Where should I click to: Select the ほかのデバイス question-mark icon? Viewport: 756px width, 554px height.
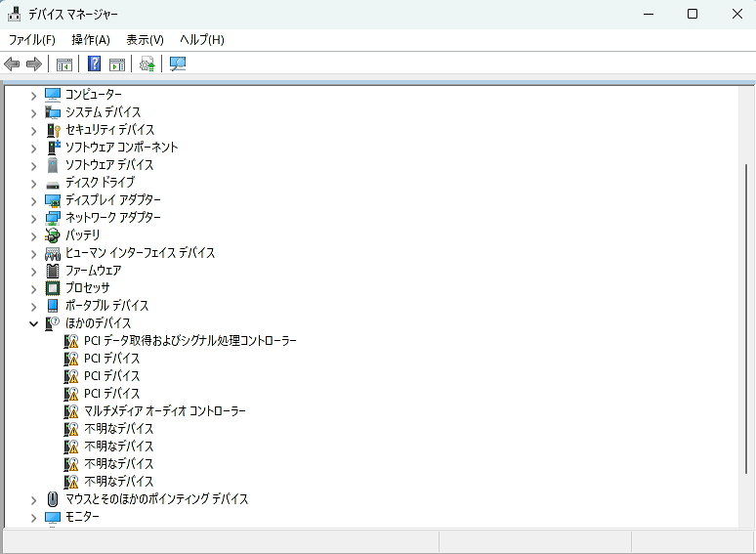pyautogui.click(x=53, y=323)
